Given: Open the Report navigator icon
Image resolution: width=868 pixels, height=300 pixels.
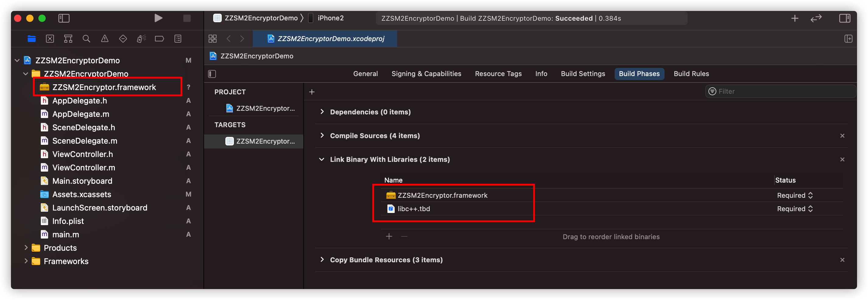Looking at the screenshot, I should [178, 39].
